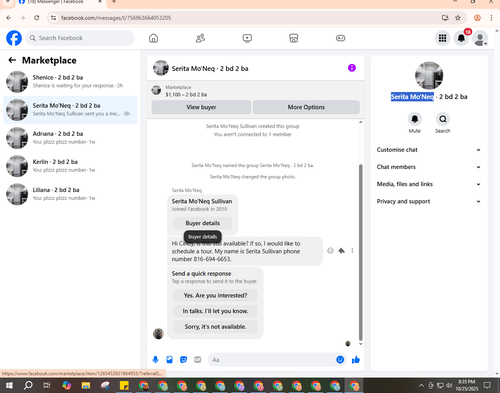Open emoji picker in message box
Image resolution: width=500 pixels, height=393 pixels.
pyautogui.click(x=340, y=360)
